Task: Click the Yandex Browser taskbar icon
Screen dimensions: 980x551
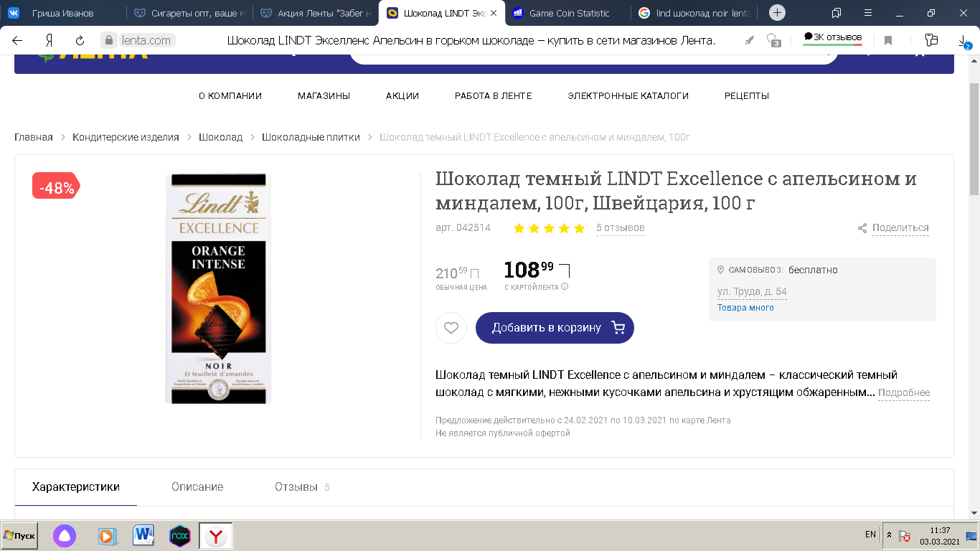Action: tap(216, 536)
